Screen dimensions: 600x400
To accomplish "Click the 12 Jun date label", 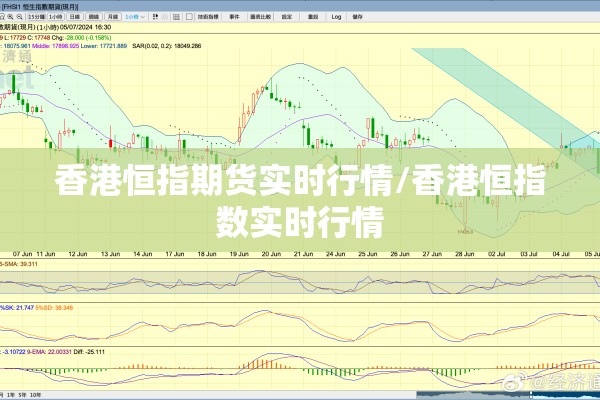I will [x=78, y=254].
